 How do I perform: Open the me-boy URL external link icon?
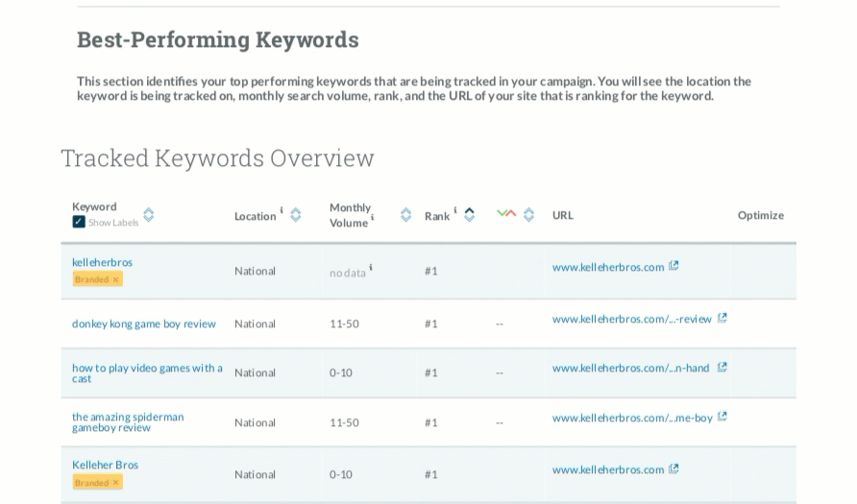(x=722, y=417)
